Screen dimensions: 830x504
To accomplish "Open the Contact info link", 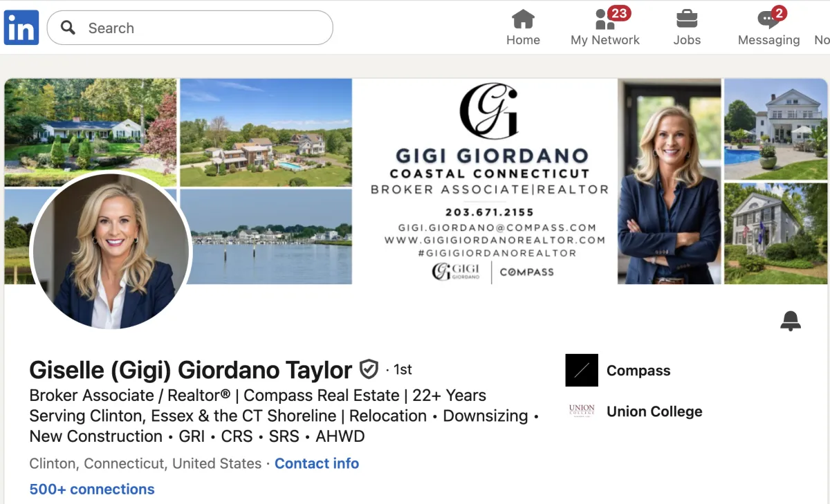I will (x=317, y=463).
